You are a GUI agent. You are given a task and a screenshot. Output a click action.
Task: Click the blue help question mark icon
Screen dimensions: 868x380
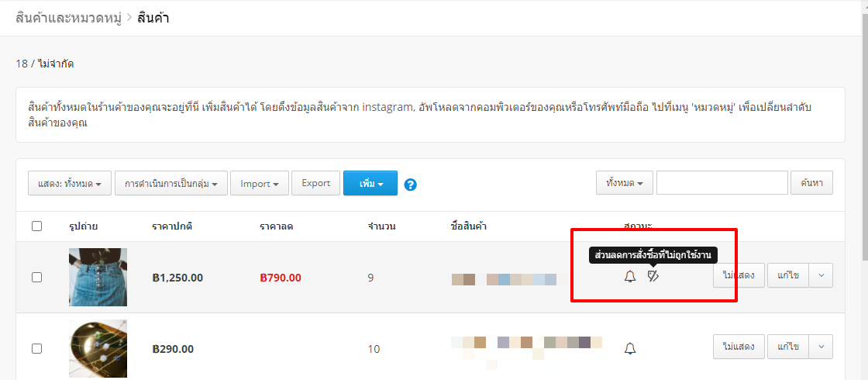(x=410, y=185)
